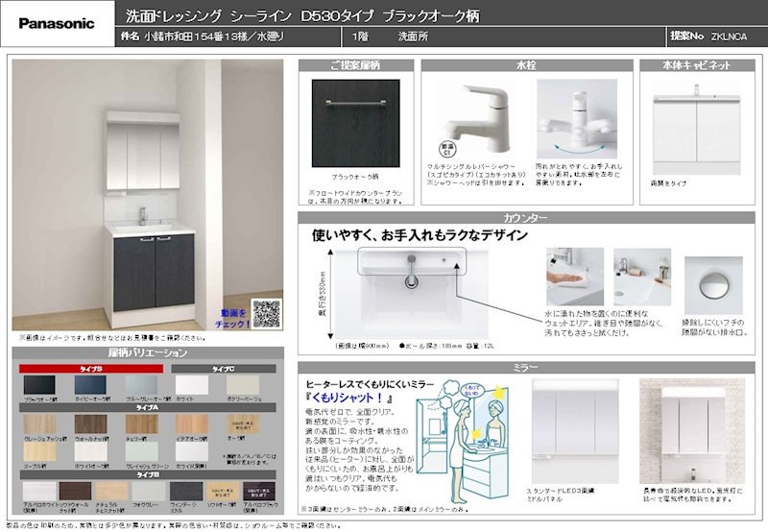The image size is (768, 532).
Task: Select the イタリアオーク柄 swatch
Action: coord(192,424)
